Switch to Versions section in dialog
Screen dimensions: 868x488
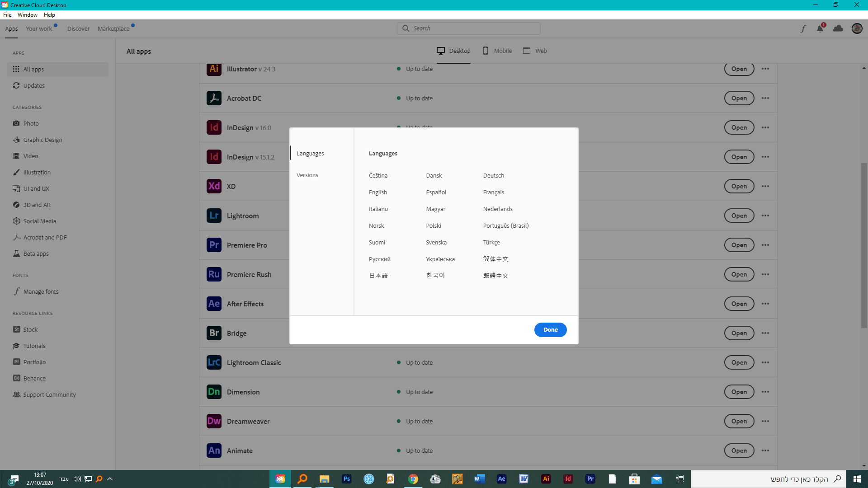click(307, 175)
